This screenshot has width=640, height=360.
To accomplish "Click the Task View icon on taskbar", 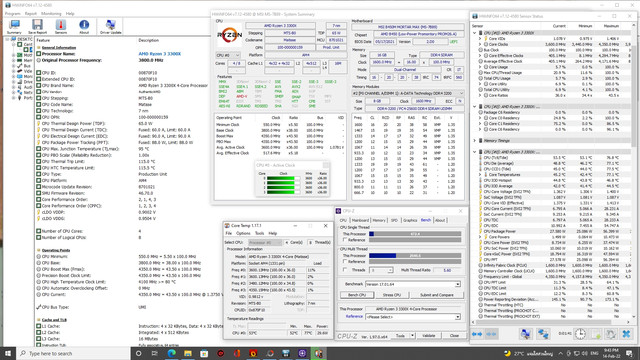I will (x=155, y=353).
